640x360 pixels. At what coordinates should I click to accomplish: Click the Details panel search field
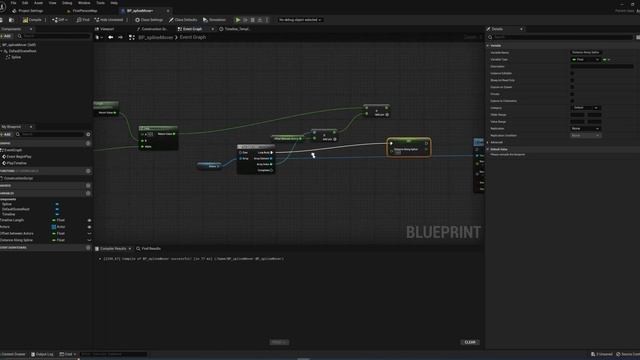(562, 37)
